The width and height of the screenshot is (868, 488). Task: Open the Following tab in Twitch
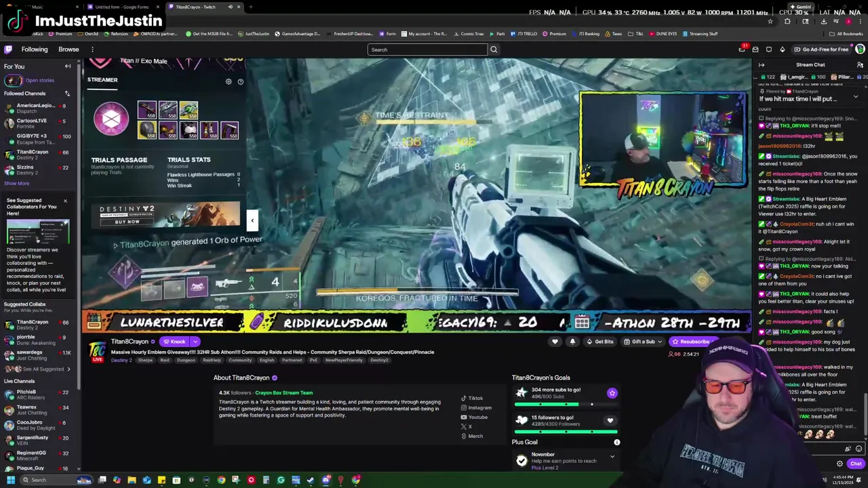[x=35, y=49]
